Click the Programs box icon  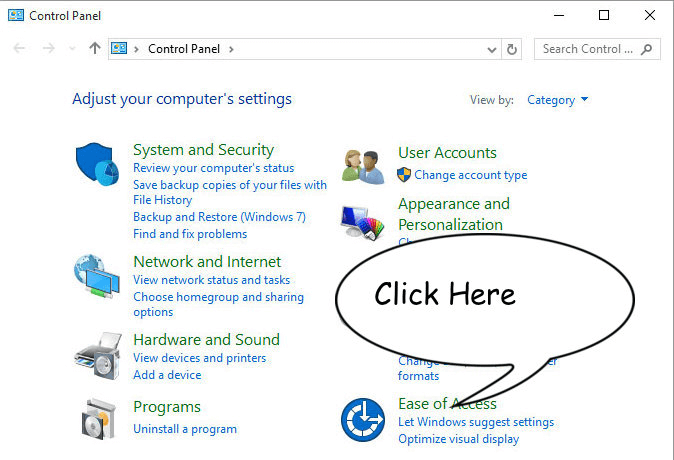click(97, 419)
